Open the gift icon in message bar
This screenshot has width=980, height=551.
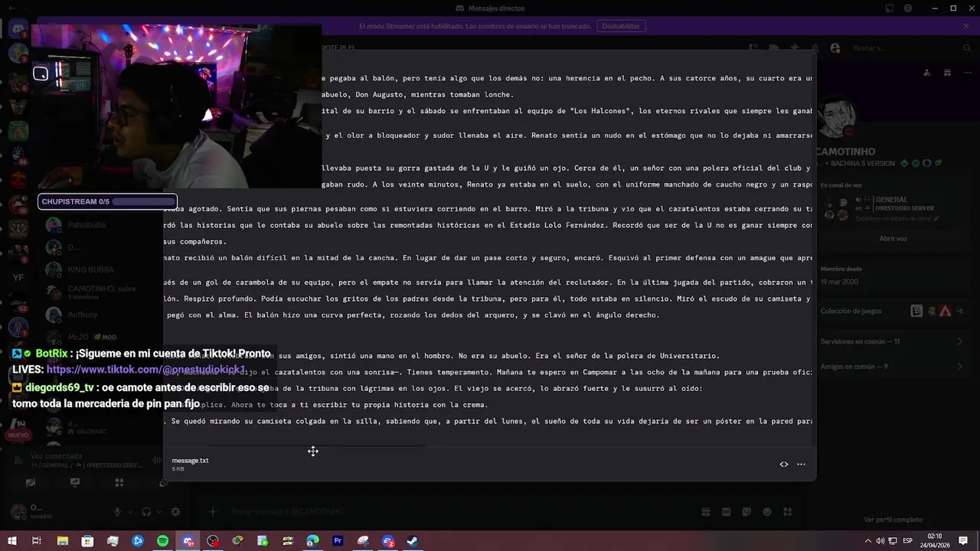[705, 511]
